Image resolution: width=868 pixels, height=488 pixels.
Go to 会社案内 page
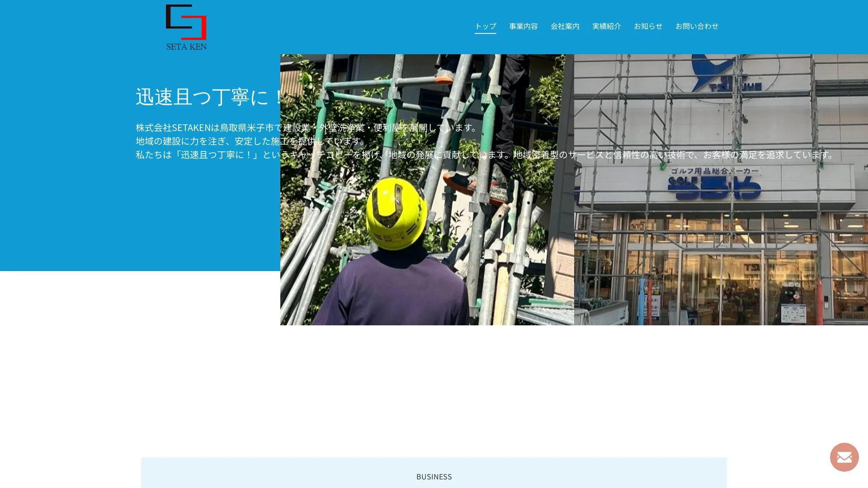pyautogui.click(x=565, y=26)
